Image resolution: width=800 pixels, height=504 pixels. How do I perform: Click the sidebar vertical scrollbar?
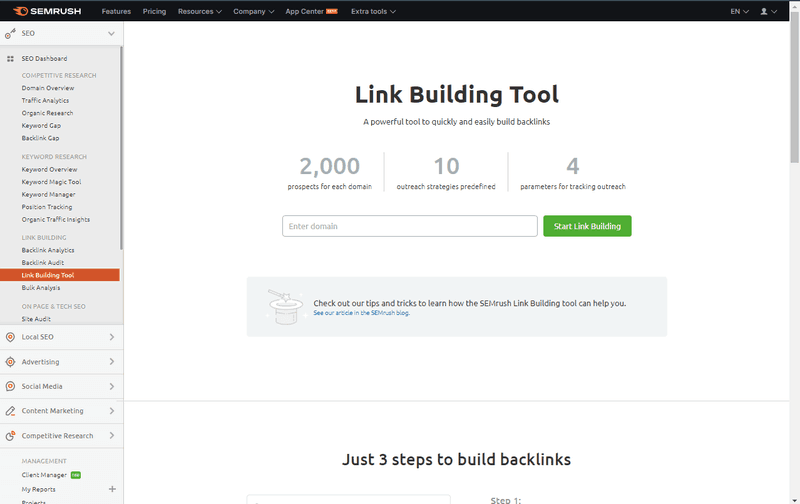click(121, 148)
